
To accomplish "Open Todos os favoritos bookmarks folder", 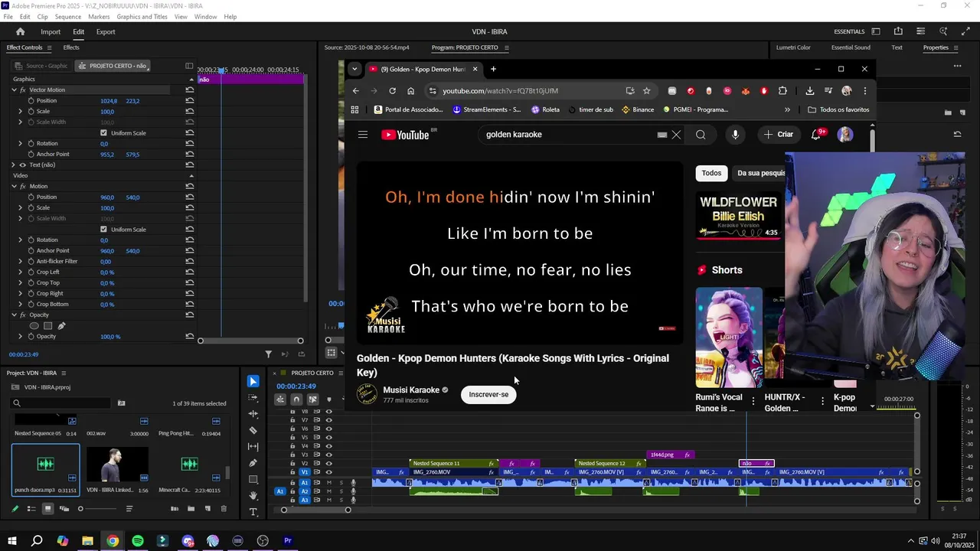I will (x=838, y=110).
